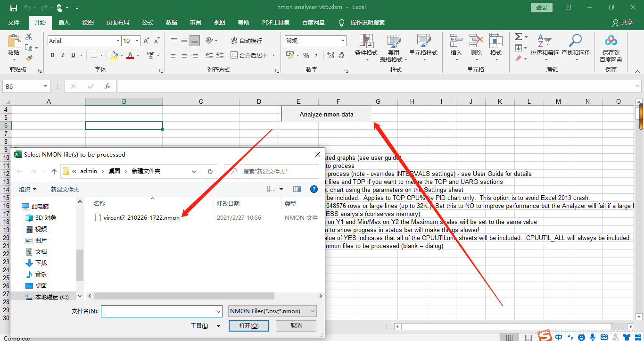644x341 pixels.
Task: Click 新建文件夹 New Folder toolbar button
Action: 65,189
